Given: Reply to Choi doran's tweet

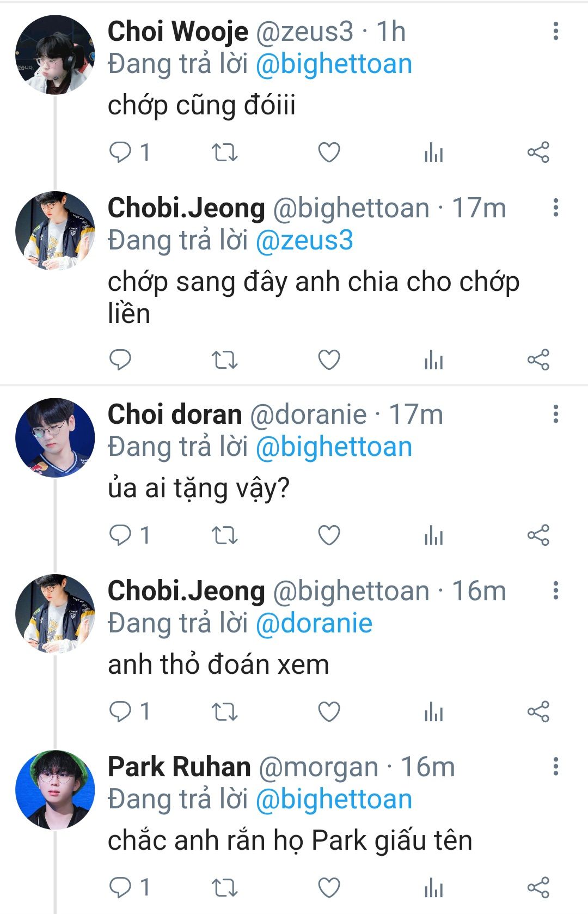Looking at the screenshot, I should (x=120, y=535).
